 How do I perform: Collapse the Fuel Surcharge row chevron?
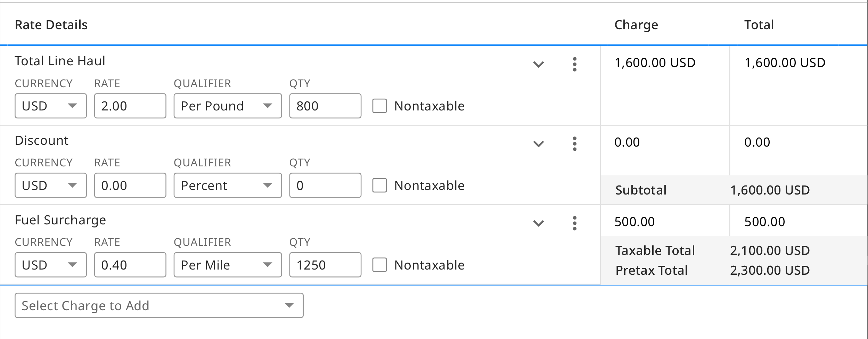tap(538, 224)
